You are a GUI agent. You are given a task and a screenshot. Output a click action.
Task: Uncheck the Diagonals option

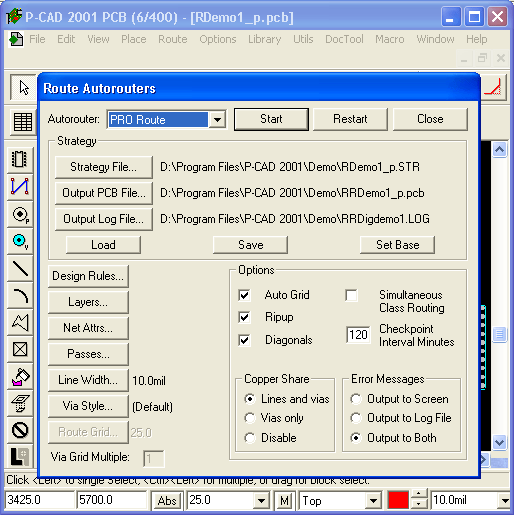pyautogui.click(x=244, y=340)
